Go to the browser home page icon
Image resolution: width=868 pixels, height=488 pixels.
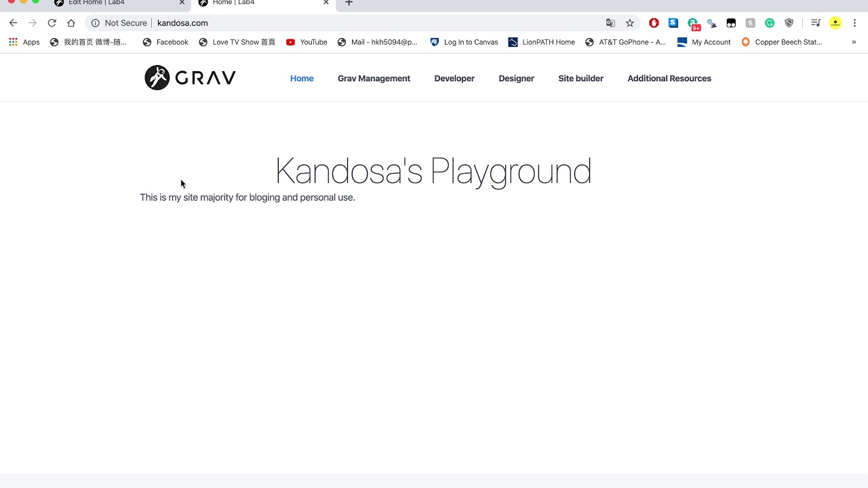click(71, 23)
